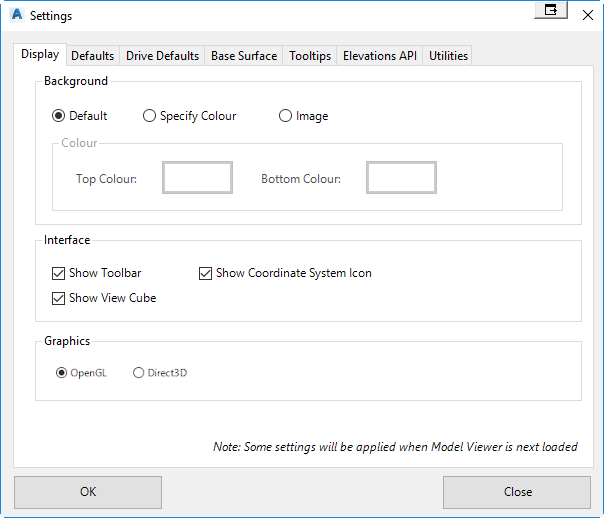Click the Top Colour label
The image size is (604, 518).
[106, 179]
